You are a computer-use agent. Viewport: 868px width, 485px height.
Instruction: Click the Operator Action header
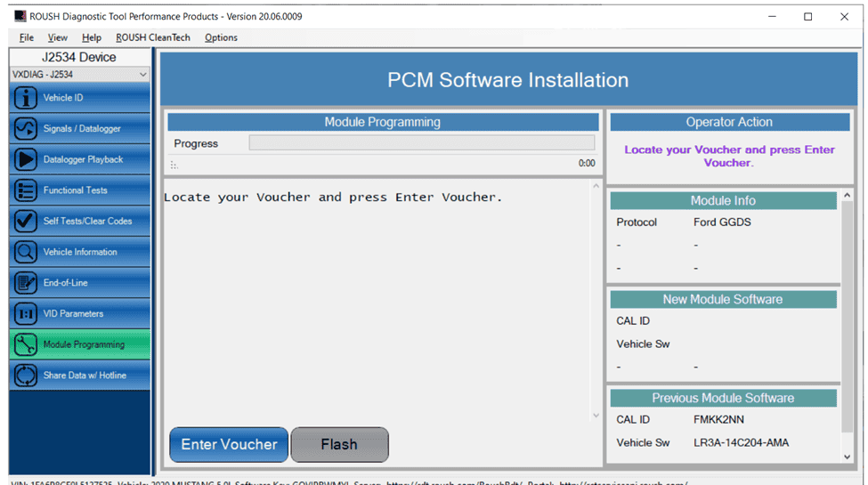730,122
